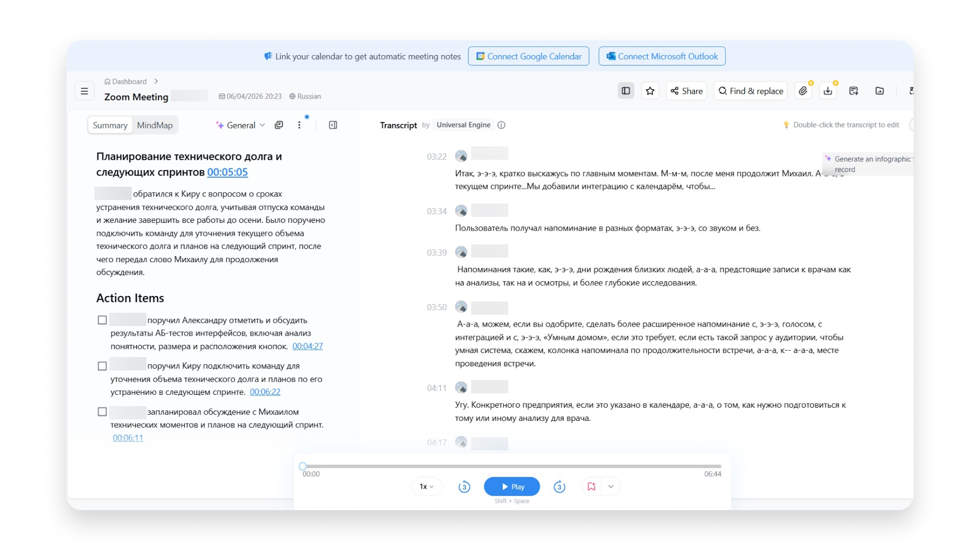Check the технического долга action item checkbox
Viewport: 980px width, 551px height.
102,366
